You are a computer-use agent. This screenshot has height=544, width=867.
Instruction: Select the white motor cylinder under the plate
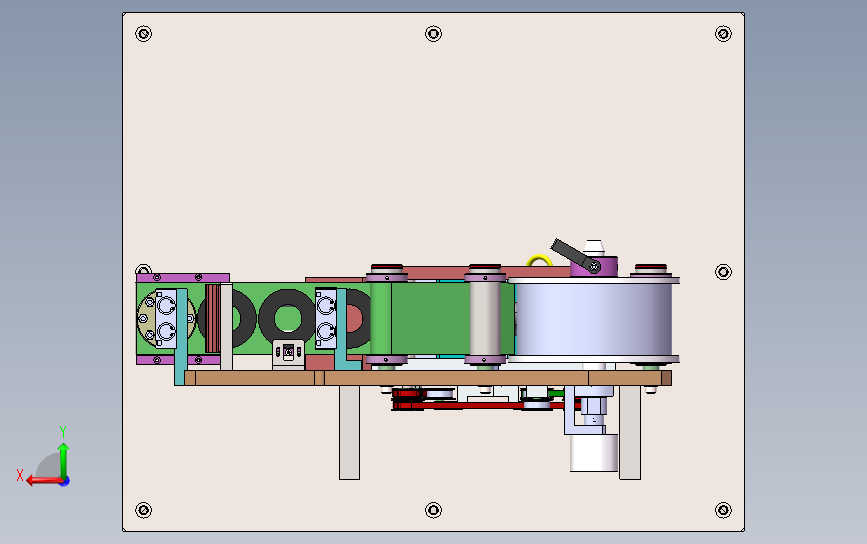[x=594, y=453]
